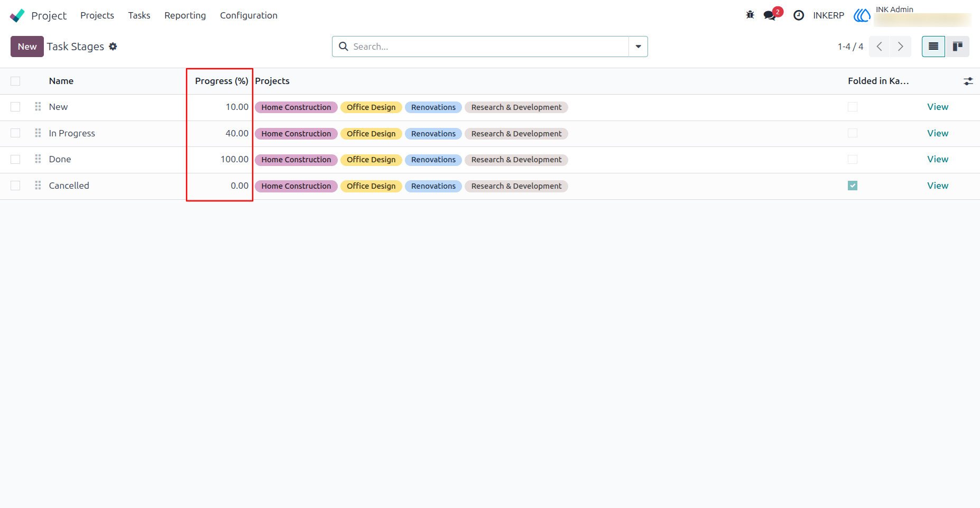
Task: Click Renovations tag in Cancelled row
Action: [x=433, y=186]
